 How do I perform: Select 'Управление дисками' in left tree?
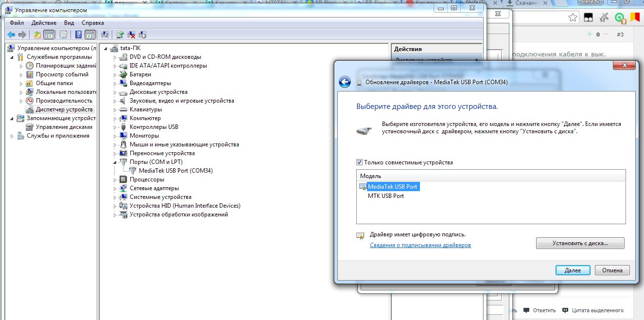coord(64,127)
